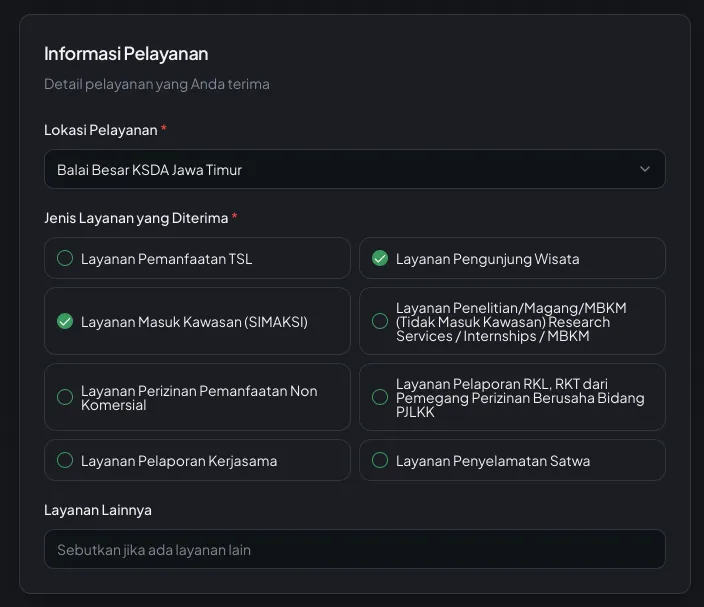Select Layanan Pemanfaatan TSL option
704x607 pixels.
[x=197, y=258]
